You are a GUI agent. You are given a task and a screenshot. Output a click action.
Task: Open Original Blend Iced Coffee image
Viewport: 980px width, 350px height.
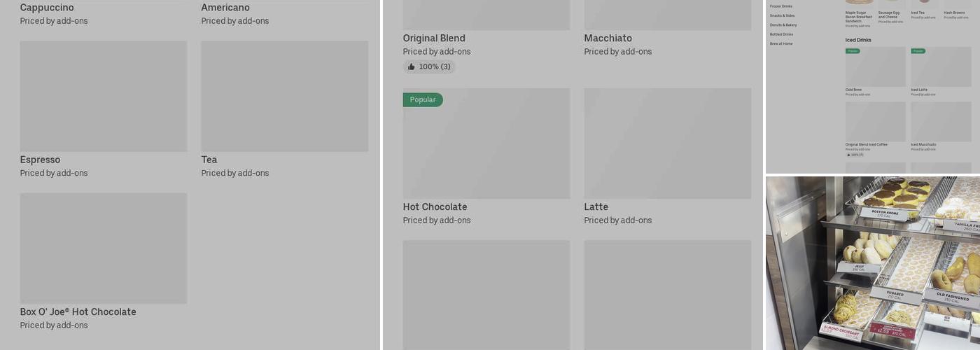pos(875,122)
